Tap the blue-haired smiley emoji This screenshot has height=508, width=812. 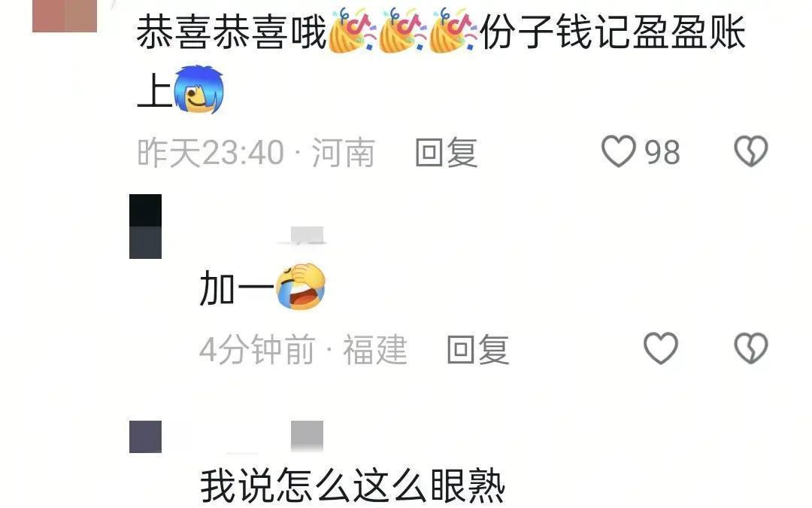click(x=198, y=90)
